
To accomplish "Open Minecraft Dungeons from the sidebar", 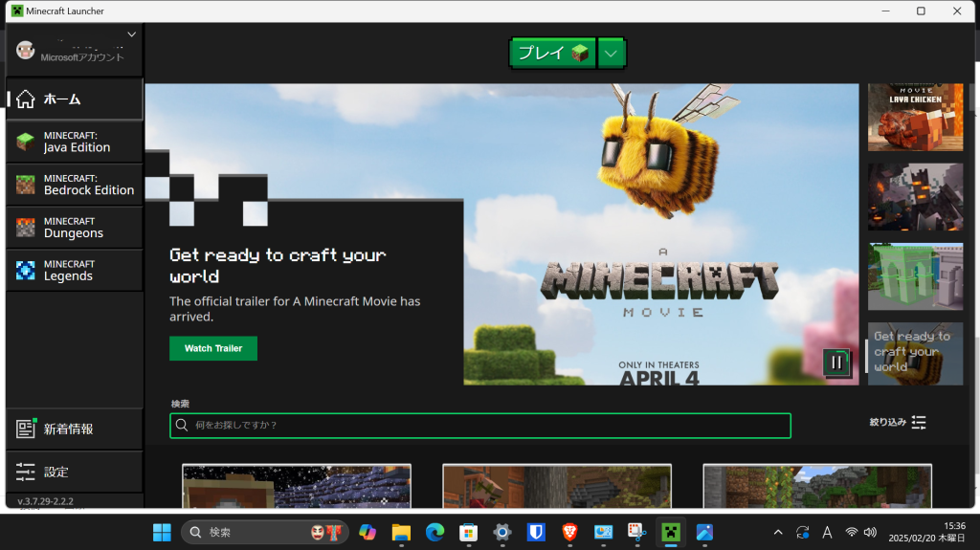I will (x=74, y=228).
